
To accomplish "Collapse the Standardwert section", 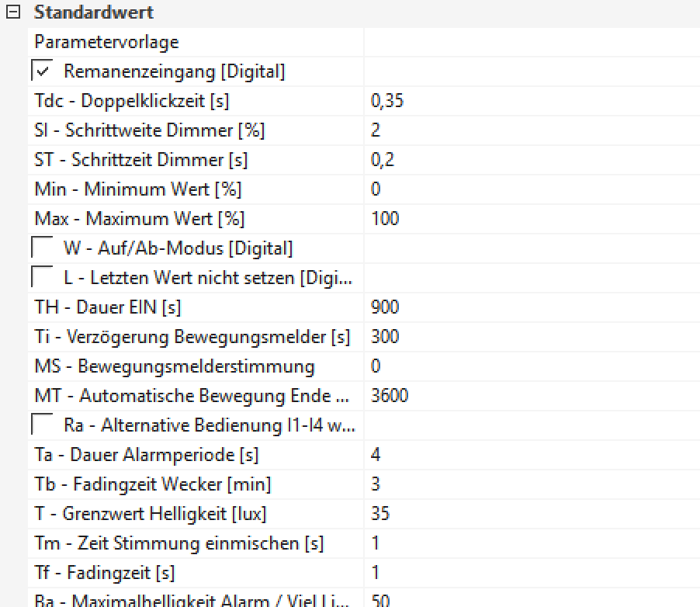I will click(x=13, y=13).
